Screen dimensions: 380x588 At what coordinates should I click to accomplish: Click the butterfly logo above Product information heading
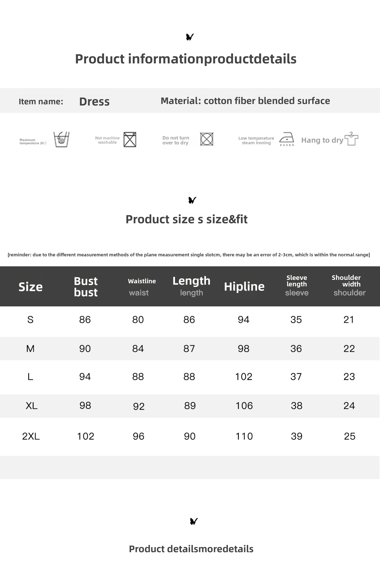point(190,37)
